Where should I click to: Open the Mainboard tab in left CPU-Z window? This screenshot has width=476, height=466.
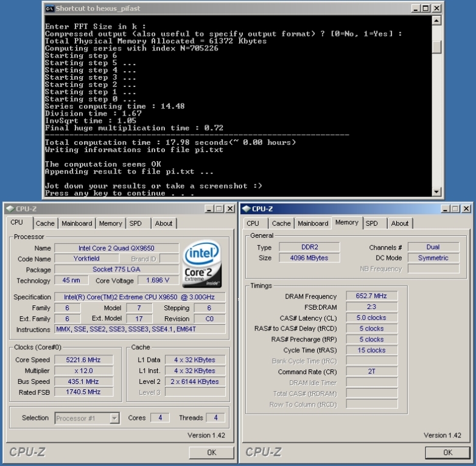(77, 223)
